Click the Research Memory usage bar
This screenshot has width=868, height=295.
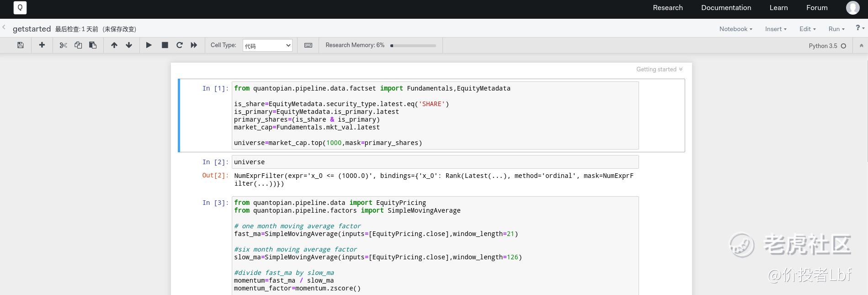pyautogui.click(x=413, y=45)
